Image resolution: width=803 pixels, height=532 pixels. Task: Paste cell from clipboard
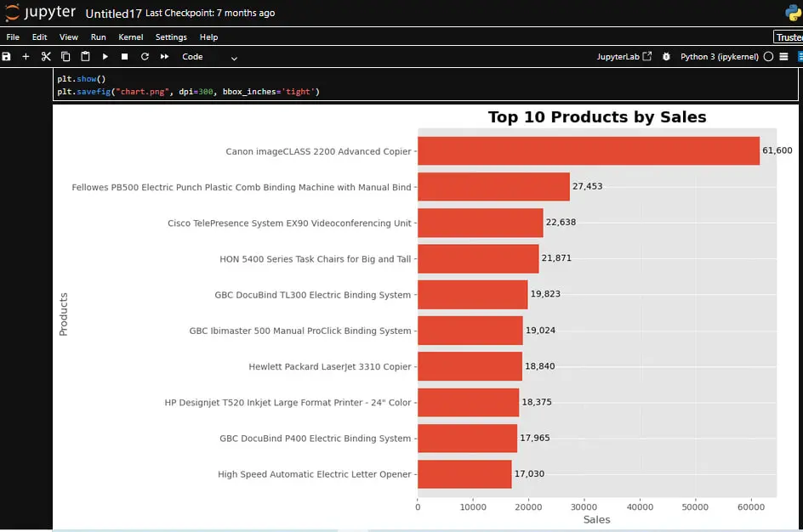coord(85,57)
